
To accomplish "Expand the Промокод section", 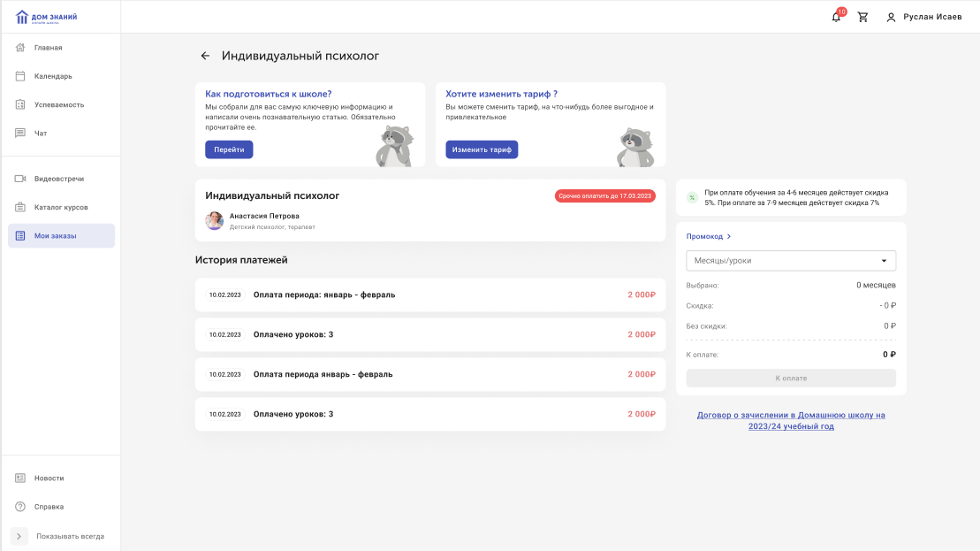I will coord(708,236).
